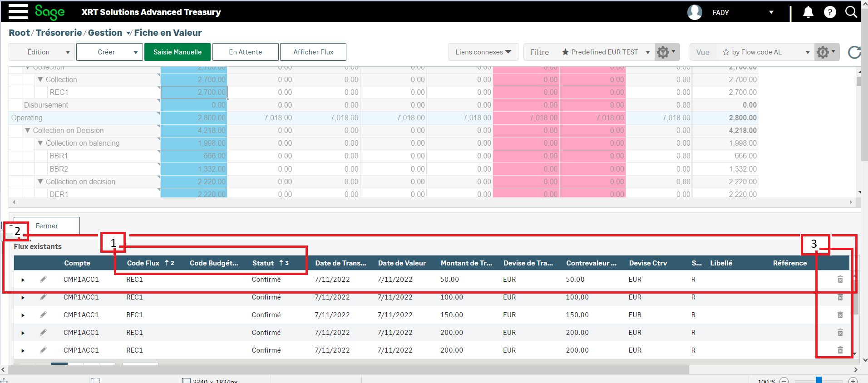Click the Saisie Manuelle button

click(177, 52)
